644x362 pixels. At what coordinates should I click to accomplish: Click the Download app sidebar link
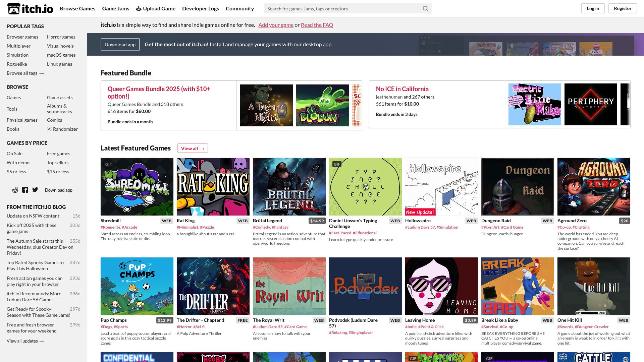coord(59,190)
